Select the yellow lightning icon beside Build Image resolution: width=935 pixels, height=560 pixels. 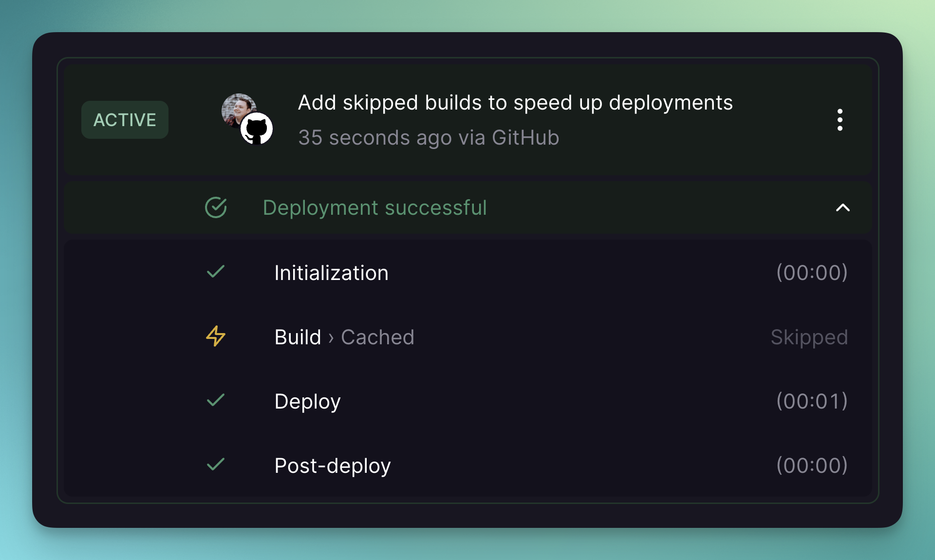tap(215, 336)
